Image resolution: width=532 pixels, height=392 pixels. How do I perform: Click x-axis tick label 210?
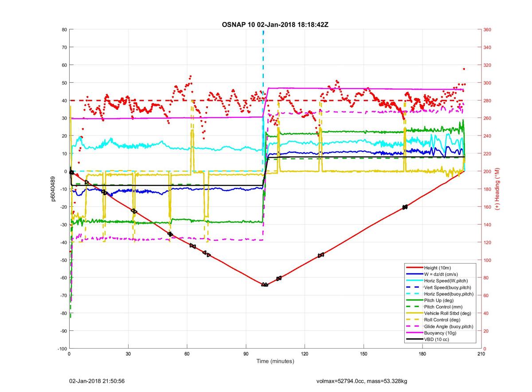tap(481, 354)
